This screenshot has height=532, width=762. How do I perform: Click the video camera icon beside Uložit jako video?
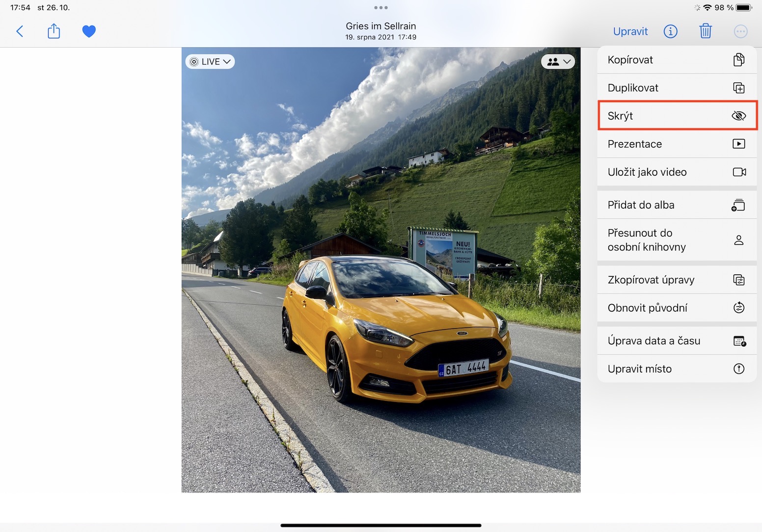point(739,172)
